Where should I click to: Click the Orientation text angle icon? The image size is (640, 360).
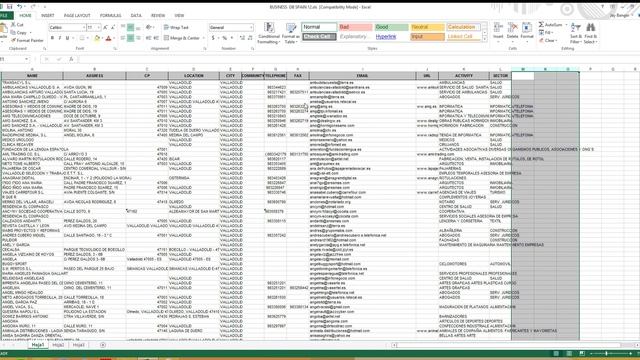(149, 27)
